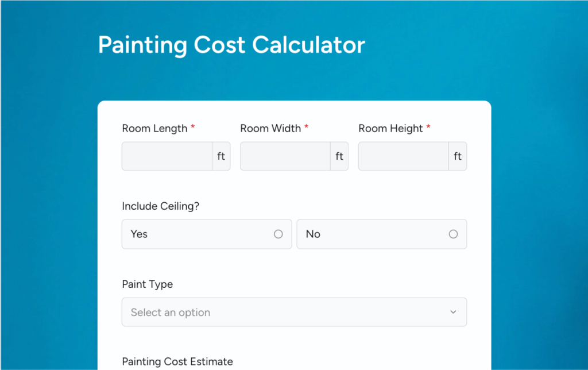Select the Yes radio button for ceiling
588x370 pixels.
[x=278, y=234]
